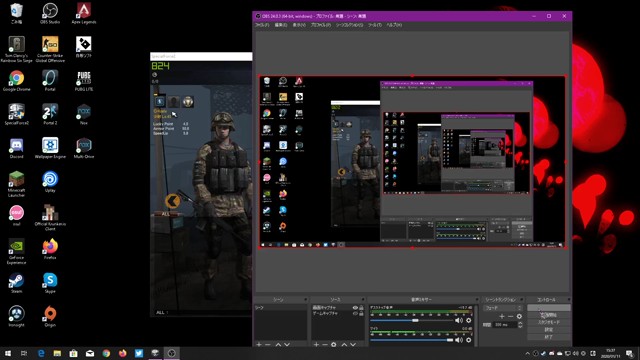Move the scene up in the list
Screen dimensions: 640x360
278,345
